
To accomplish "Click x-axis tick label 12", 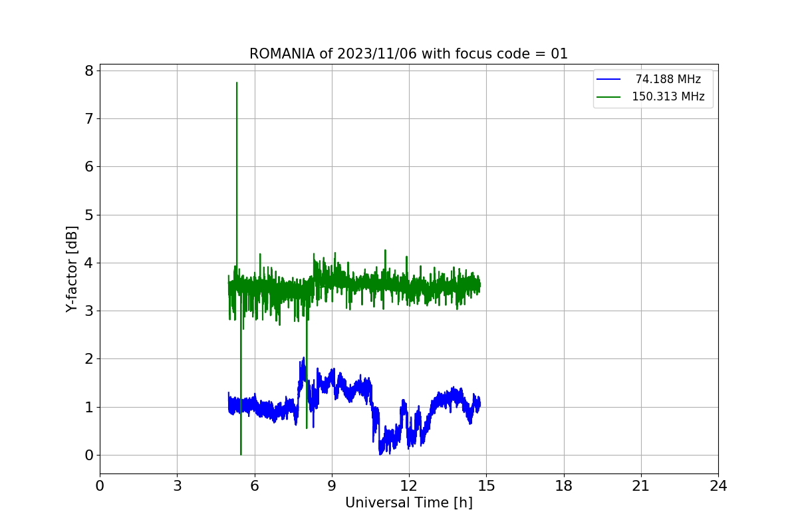I will coord(409,486).
